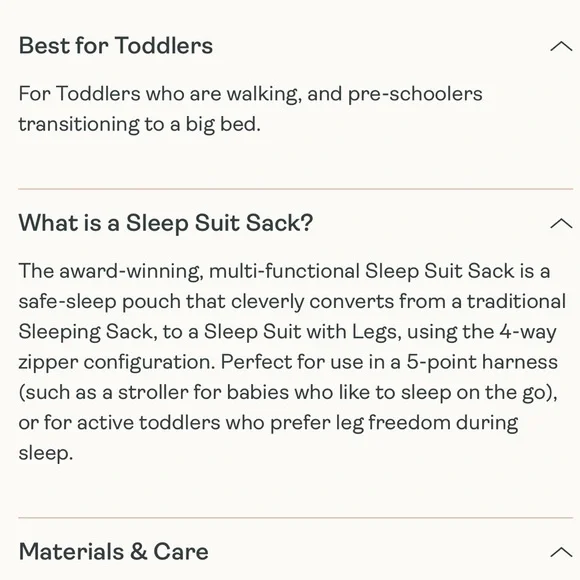
Task: Click the Best for Toddlers heading
Action: (116, 46)
